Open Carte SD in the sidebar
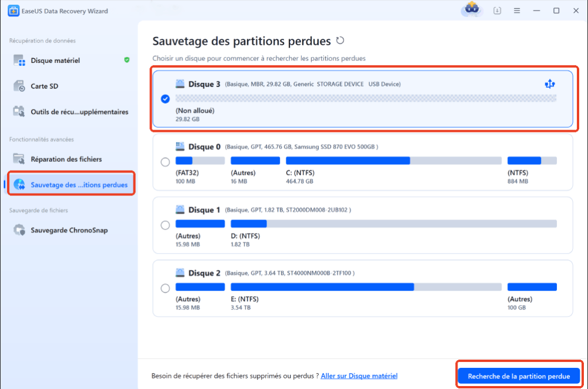588x389 pixels. click(71, 86)
